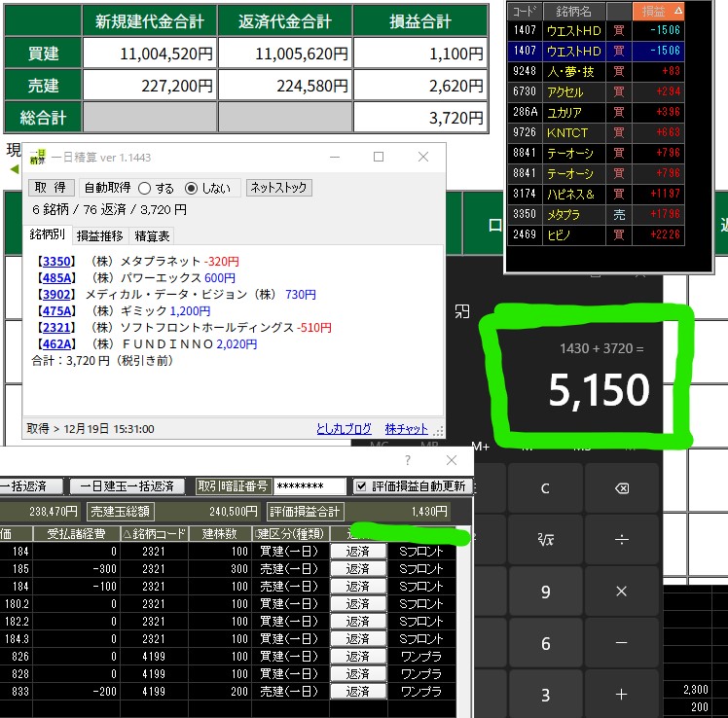Click the calculator plus key
728x718 pixels.
pyautogui.click(x=622, y=695)
